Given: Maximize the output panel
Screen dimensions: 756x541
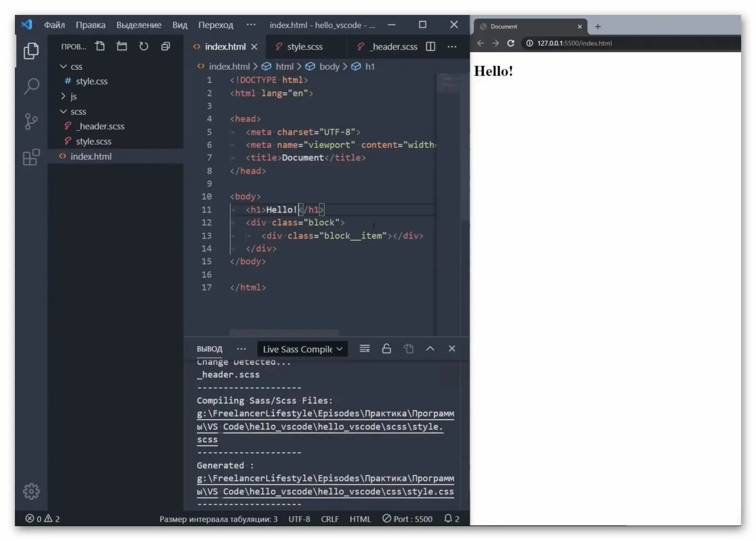Looking at the screenshot, I should pos(430,349).
